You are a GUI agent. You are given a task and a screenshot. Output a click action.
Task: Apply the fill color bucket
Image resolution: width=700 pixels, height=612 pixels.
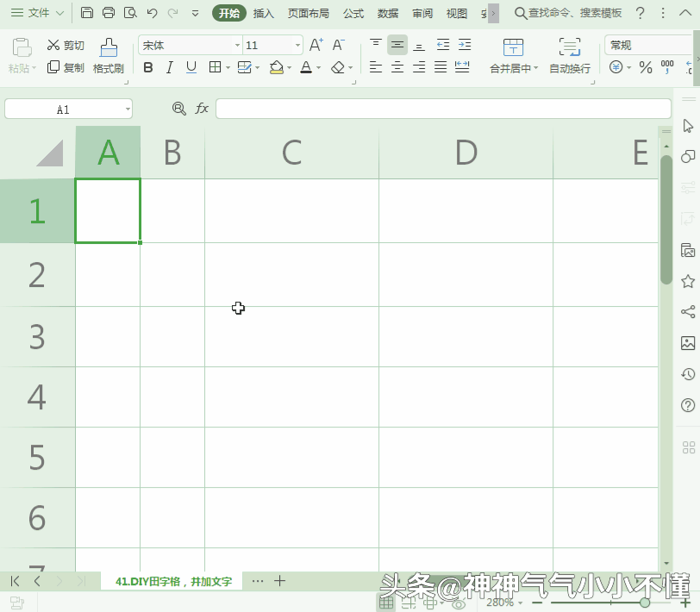point(277,68)
